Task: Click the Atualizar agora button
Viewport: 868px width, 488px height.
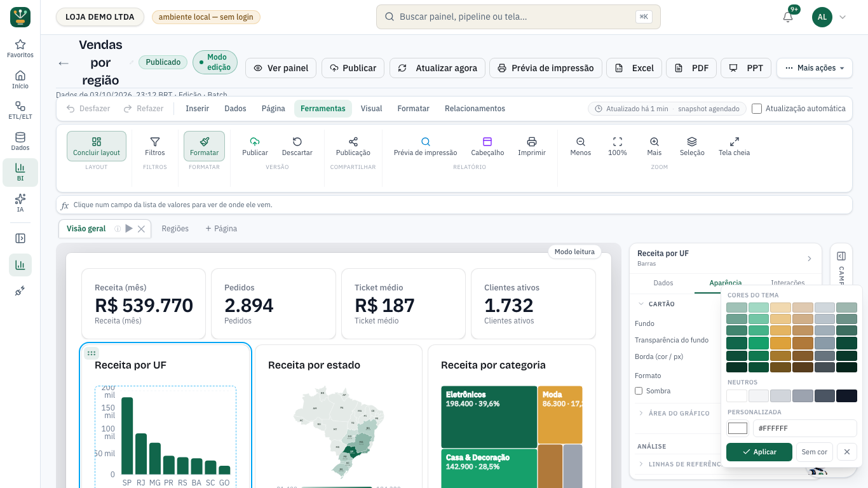Action: coord(438,68)
